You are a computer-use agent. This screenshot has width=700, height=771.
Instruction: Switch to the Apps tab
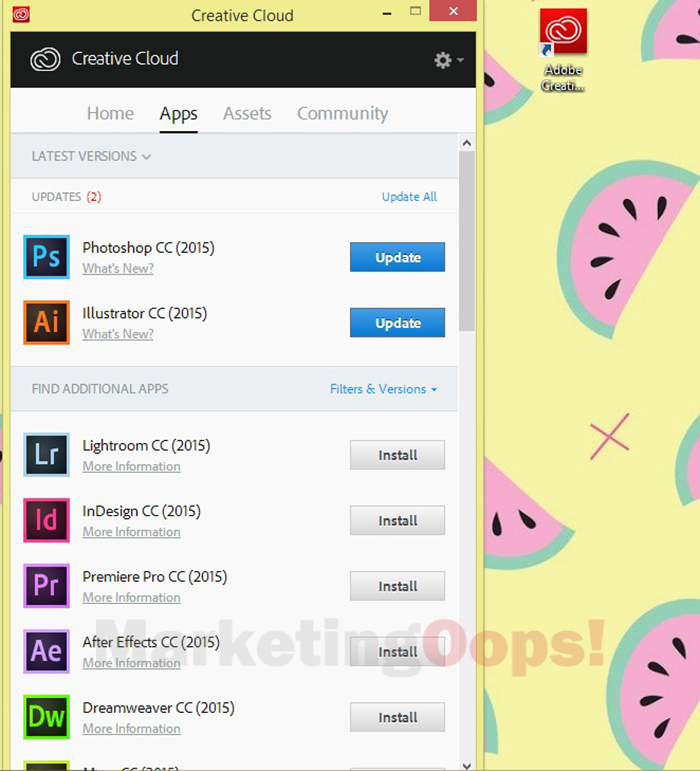pos(178,114)
